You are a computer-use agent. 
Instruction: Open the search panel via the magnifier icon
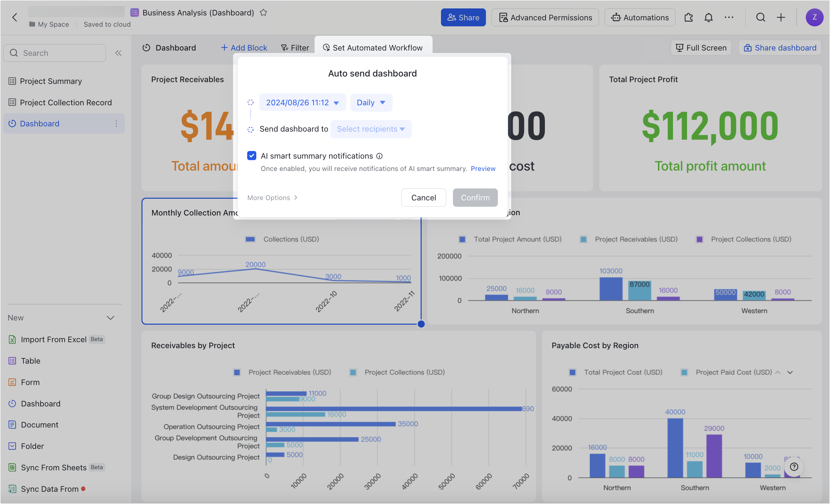pos(760,17)
